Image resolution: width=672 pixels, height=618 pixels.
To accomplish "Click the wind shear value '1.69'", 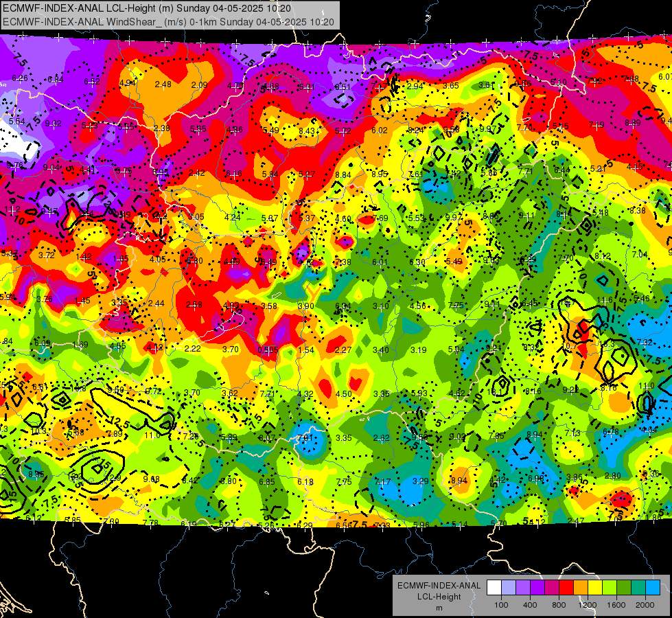I will (x=80, y=345).
